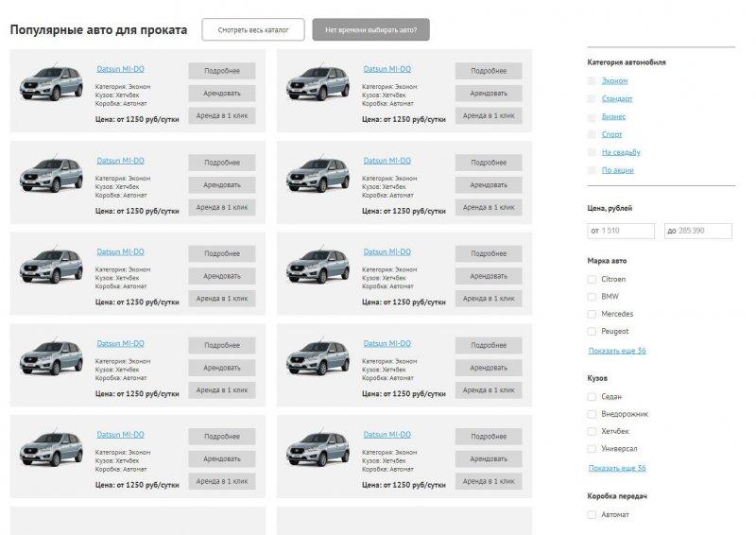Open the Эконом category link
This screenshot has height=535, width=756.
point(614,80)
